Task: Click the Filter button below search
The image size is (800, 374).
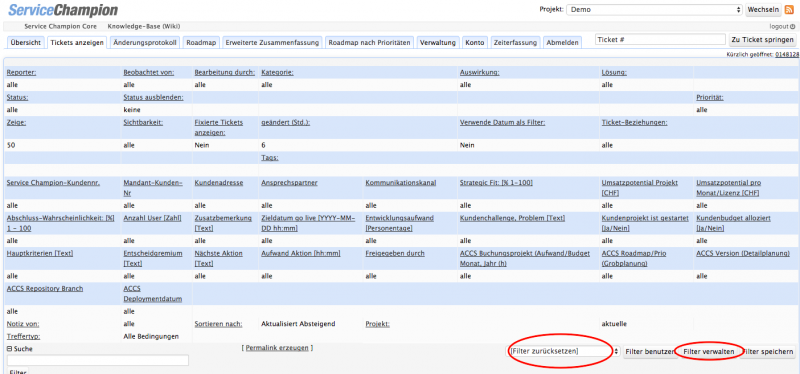Action: (x=18, y=371)
